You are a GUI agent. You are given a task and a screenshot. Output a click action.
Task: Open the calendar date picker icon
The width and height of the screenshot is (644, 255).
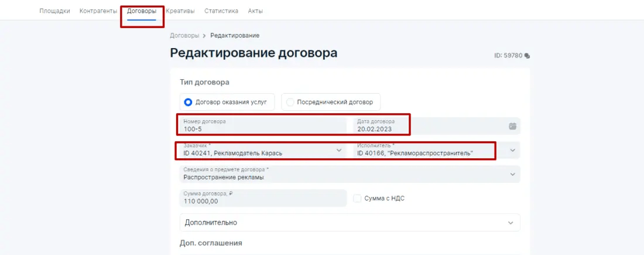513,126
